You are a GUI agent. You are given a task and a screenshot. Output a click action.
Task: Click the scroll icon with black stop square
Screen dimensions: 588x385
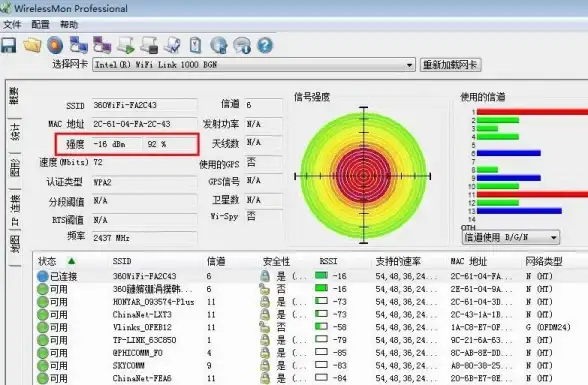(x=149, y=45)
